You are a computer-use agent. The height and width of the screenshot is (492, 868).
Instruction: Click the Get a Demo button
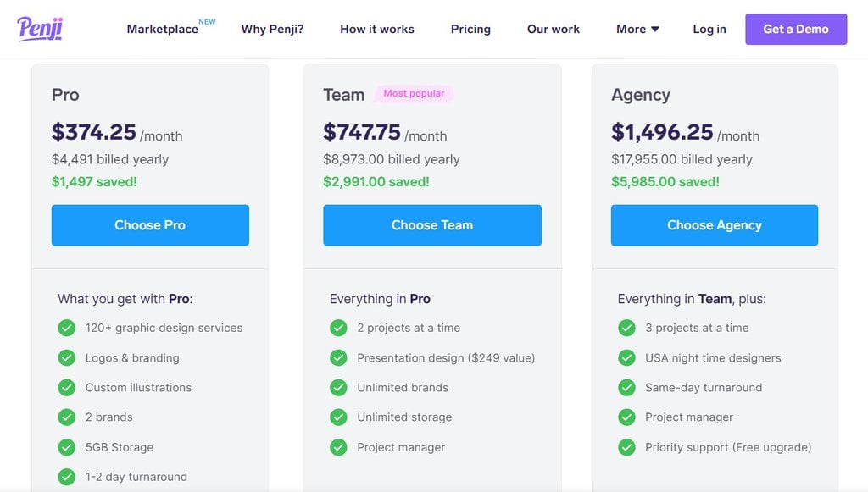tap(796, 29)
